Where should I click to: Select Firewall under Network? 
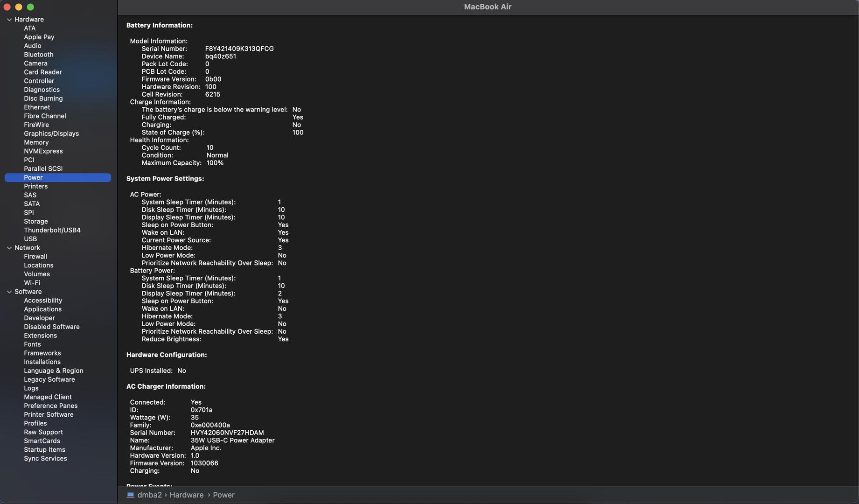pyautogui.click(x=35, y=256)
